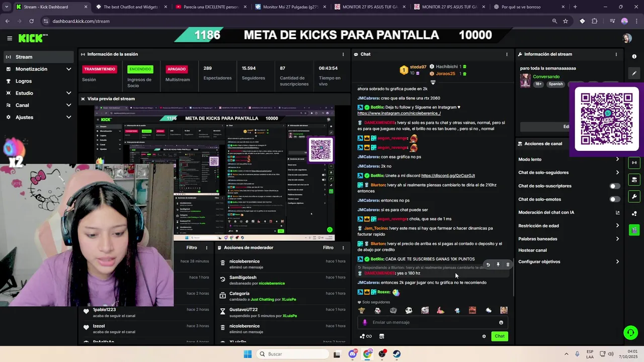Screen dimensions: 644x362
Task: Open Steam from the taskbar
Action: [396, 354]
